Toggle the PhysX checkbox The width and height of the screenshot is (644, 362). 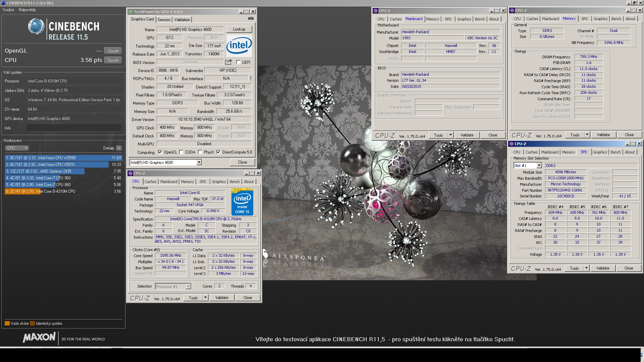200,152
